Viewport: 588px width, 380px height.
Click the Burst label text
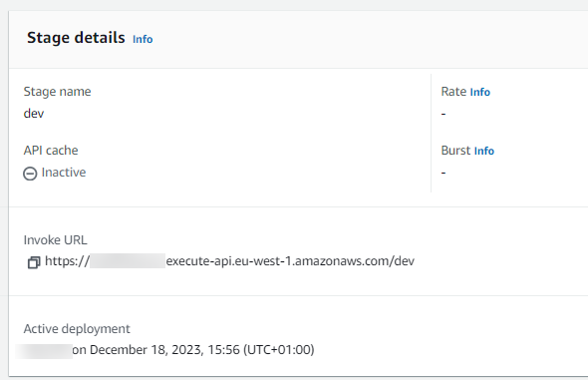[455, 150]
